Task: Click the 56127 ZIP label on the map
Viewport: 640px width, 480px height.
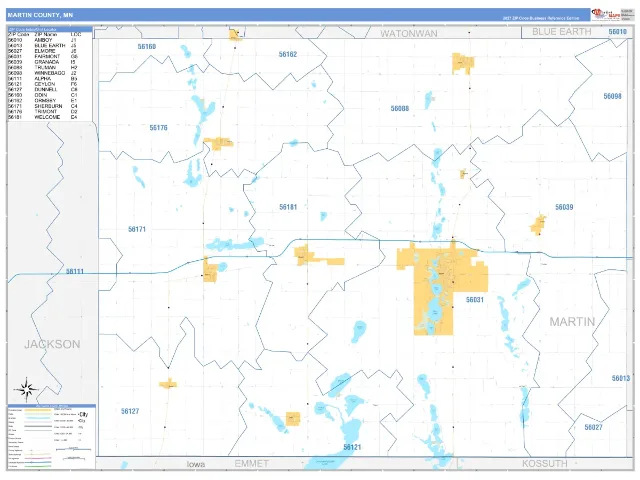Action: point(130,411)
